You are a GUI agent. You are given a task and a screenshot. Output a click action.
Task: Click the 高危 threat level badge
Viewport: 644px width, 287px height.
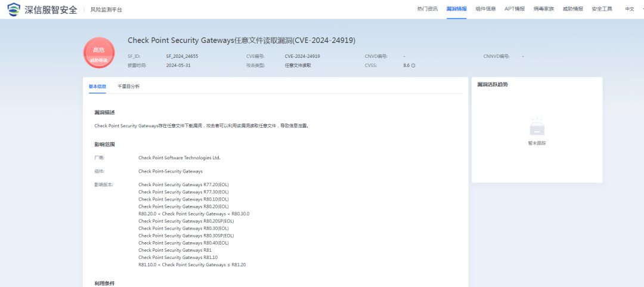click(98, 53)
